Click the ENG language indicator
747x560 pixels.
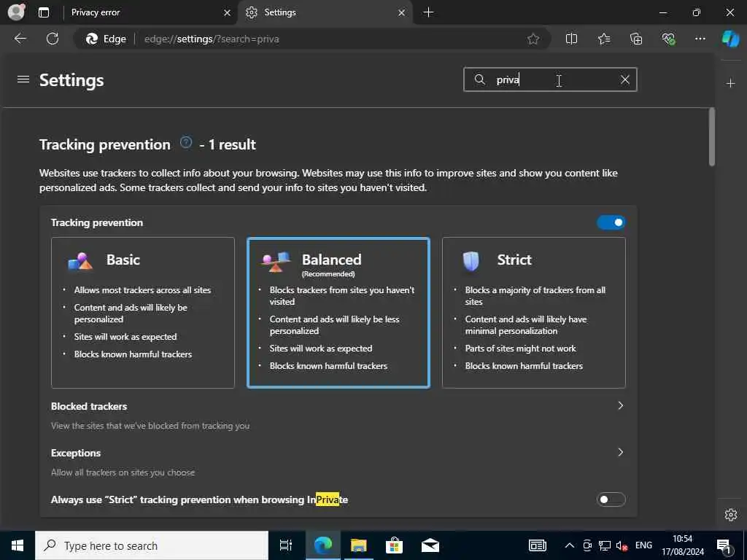pyautogui.click(x=643, y=545)
